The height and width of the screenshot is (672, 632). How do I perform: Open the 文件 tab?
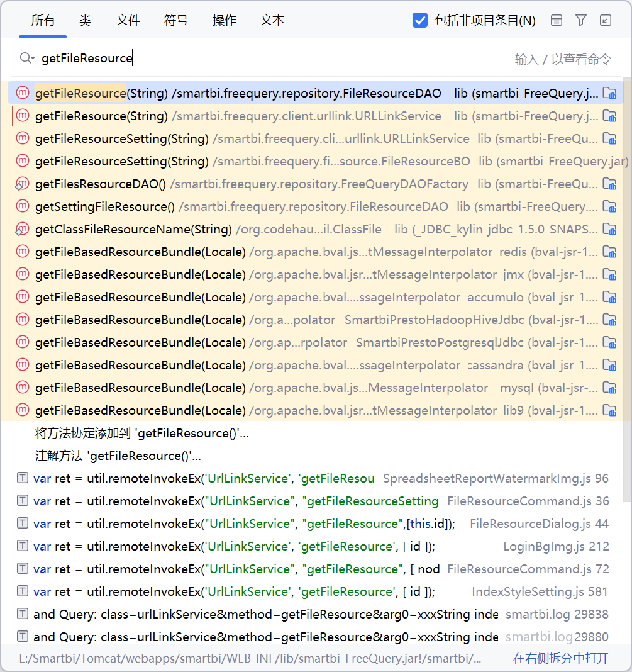coord(128,20)
